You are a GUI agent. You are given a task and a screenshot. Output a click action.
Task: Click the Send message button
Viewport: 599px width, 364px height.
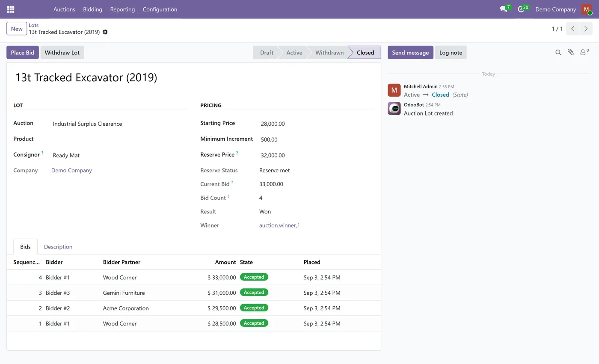pyautogui.click(x=410, y=53)
